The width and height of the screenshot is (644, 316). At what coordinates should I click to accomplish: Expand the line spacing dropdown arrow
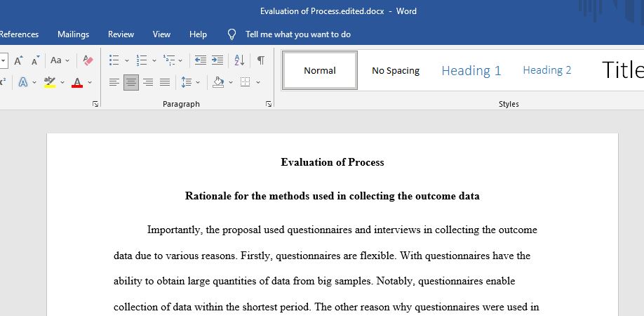point(198,83)
